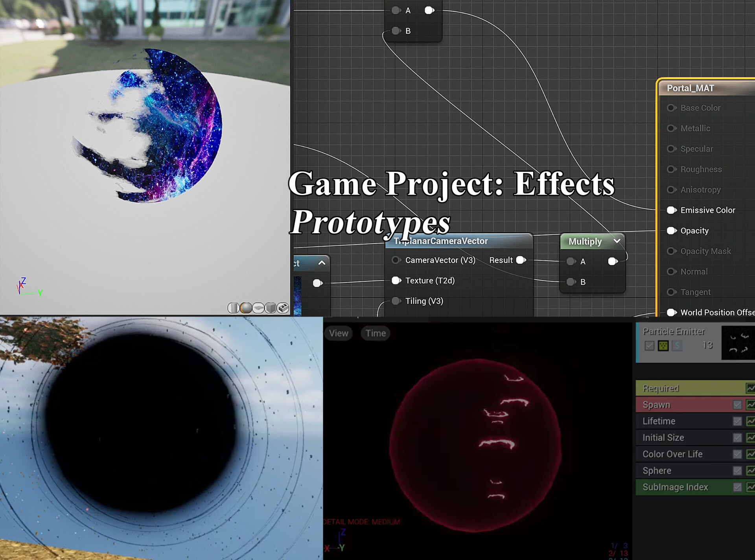Toggle the Particle Emitter enabled checkbox
The width and height of the screenshot is (755, 560).
(x=649, y=345)
